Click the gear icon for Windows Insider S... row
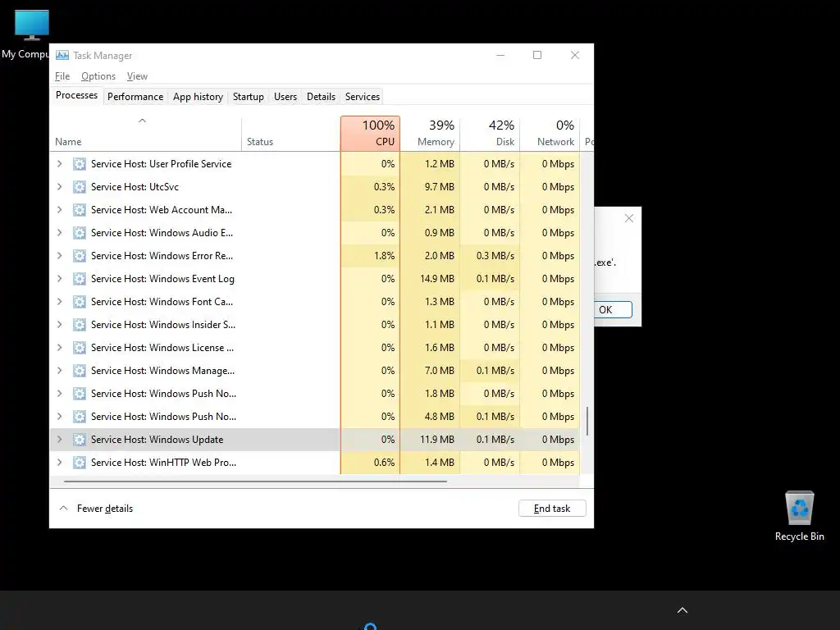The height and width of the screenshot is (630, 840). point(80,325)
